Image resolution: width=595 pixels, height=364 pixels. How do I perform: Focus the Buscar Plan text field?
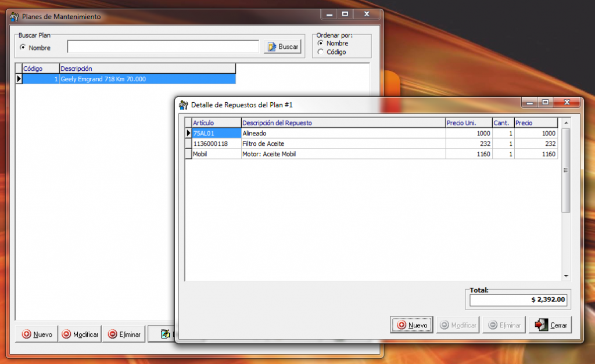pyautogui.click(x=163, y=47)
